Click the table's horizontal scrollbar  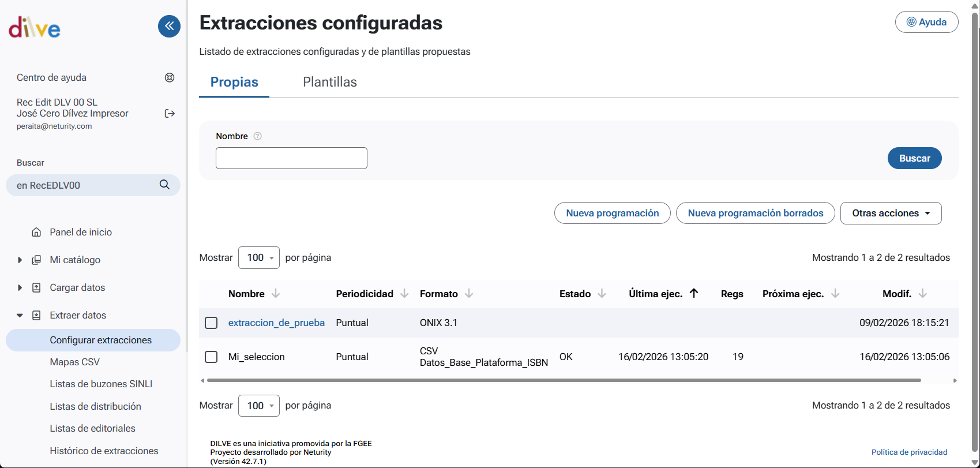point(564,380)
